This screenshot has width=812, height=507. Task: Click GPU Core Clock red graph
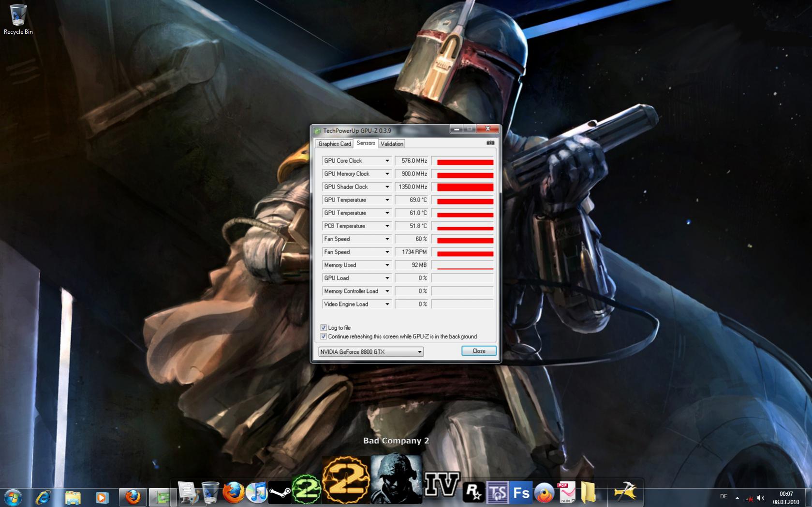point(462,161)
